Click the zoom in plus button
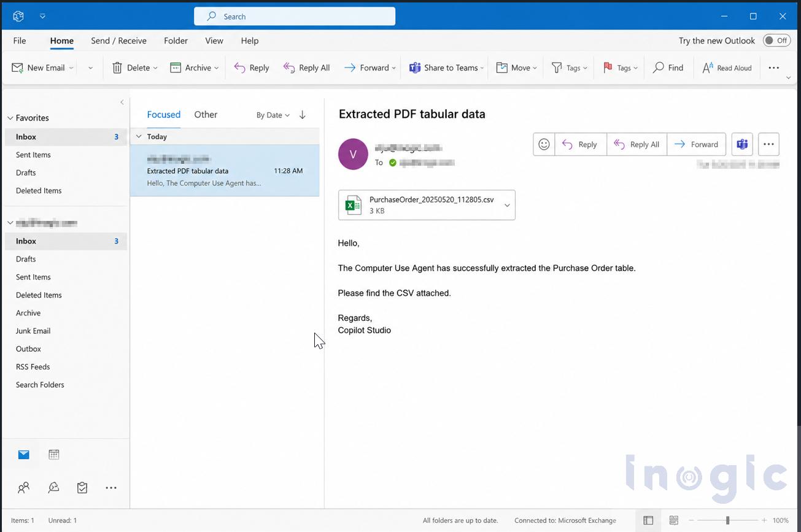801x532 pixels. (764, 520)
